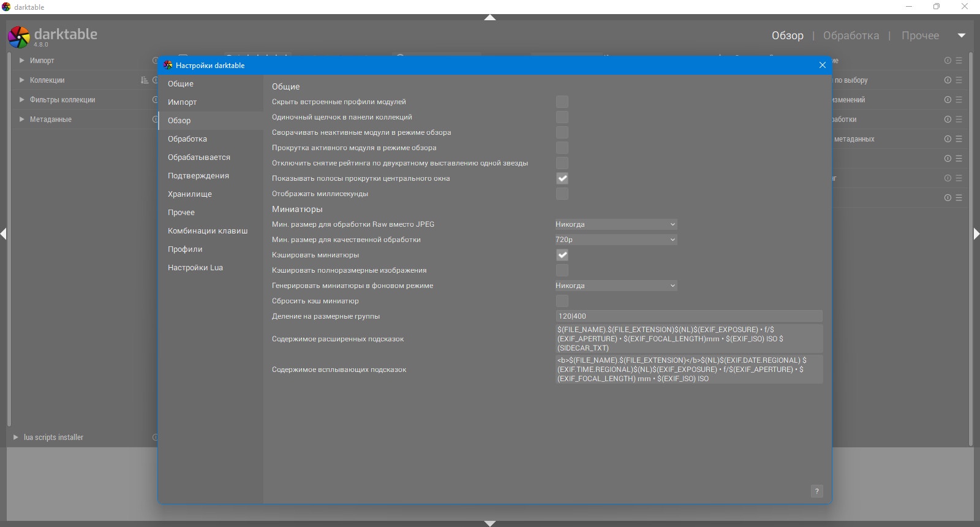Click the Деление на размерные группы field
Image resolution: width=980 pixels, height=527 pixels.
pyautogui.click(x=689, y=316)
